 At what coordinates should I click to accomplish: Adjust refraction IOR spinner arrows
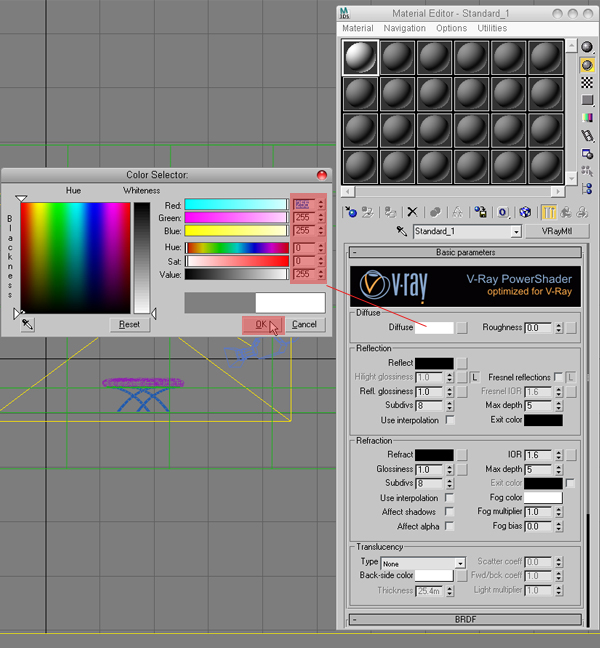pyautogui.click(x=558, y=455)
